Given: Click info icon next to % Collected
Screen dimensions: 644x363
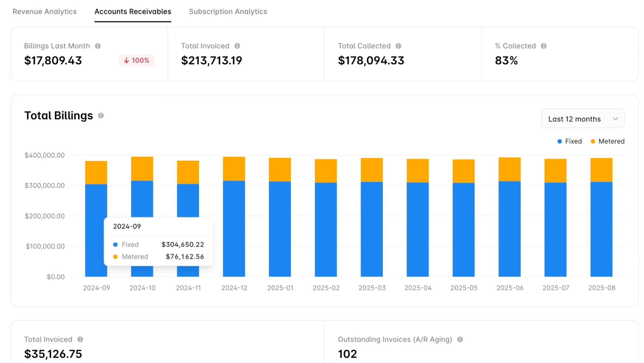Looking at the screenshot, I should click(544, 46).
